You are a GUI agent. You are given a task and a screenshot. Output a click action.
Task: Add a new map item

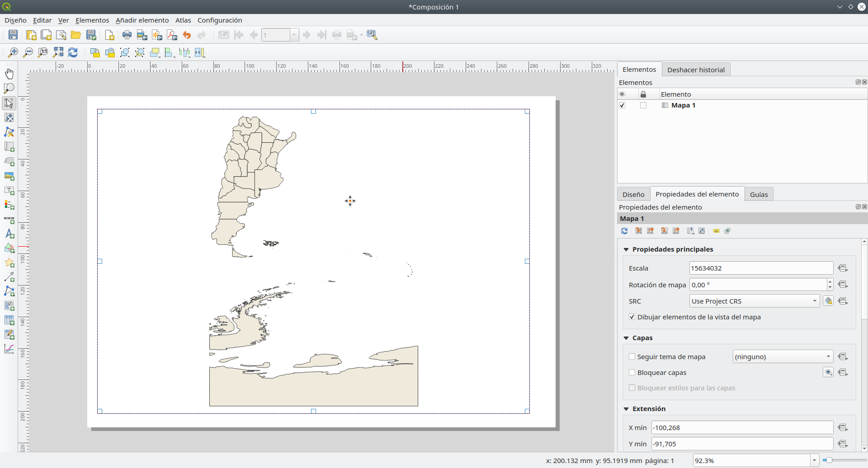[9, 147]
